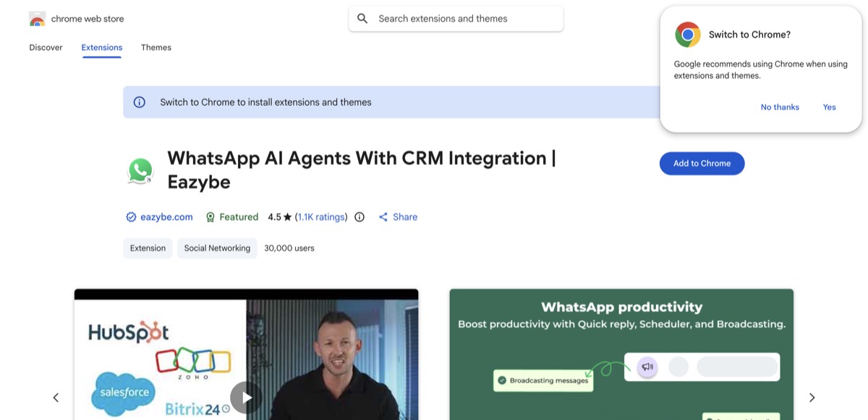Click the Eazybe WhatsApp extension icon
868x420 pixels.
[x=140, y=171]
